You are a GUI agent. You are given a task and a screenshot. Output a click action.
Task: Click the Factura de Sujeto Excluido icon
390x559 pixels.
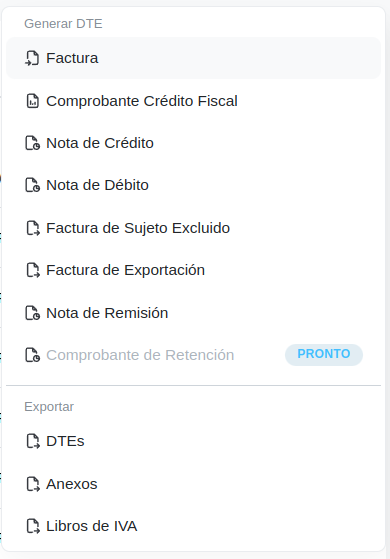coord(33,228)
